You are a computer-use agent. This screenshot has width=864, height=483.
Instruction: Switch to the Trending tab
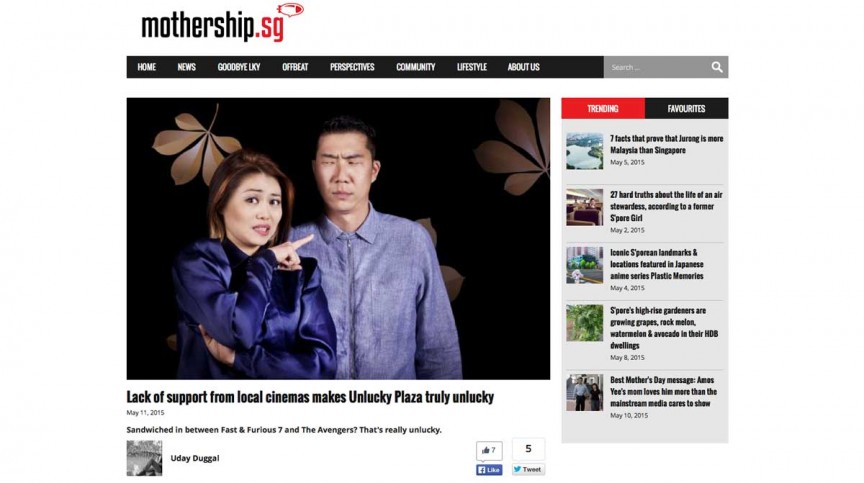(603, 108)
